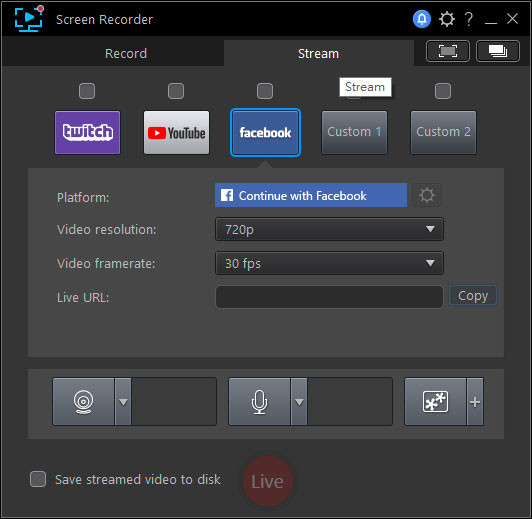Check the box above Twitch

click(87, 91)
